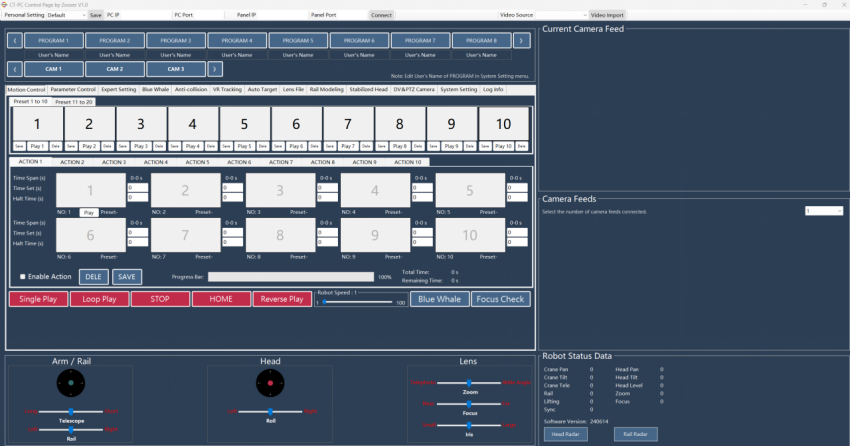Switch to the Anti-collision tab
Screen dimensions: 851x446
click(x=190, y=90)
